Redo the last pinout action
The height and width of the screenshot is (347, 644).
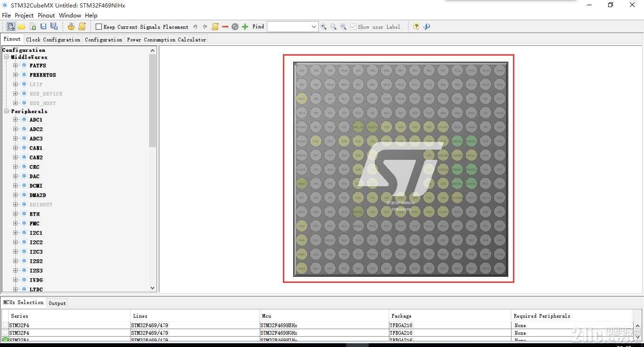tap(205, 27)
